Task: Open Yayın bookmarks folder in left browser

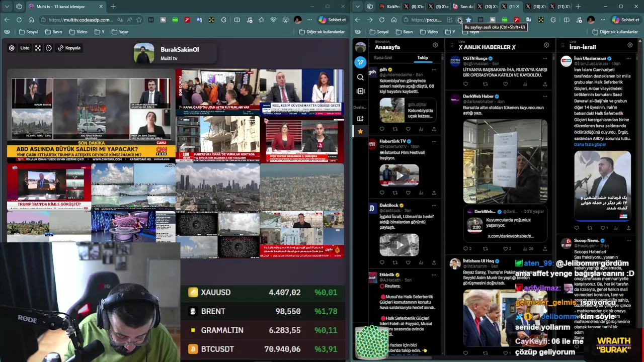Action: click(x=120, y=32)
